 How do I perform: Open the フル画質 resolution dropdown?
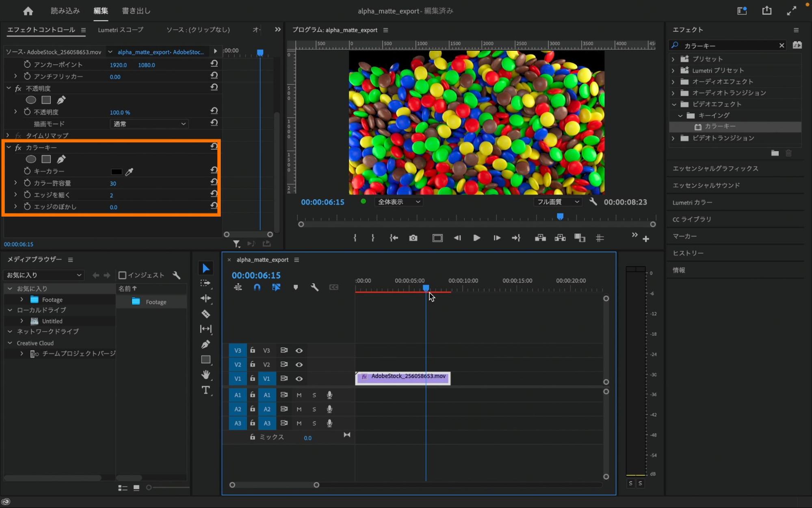(557, 202)
